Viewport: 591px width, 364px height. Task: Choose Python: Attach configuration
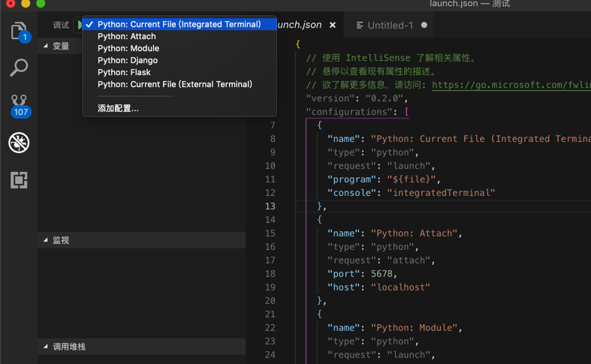pyautogui.click(x=127, y=36)
